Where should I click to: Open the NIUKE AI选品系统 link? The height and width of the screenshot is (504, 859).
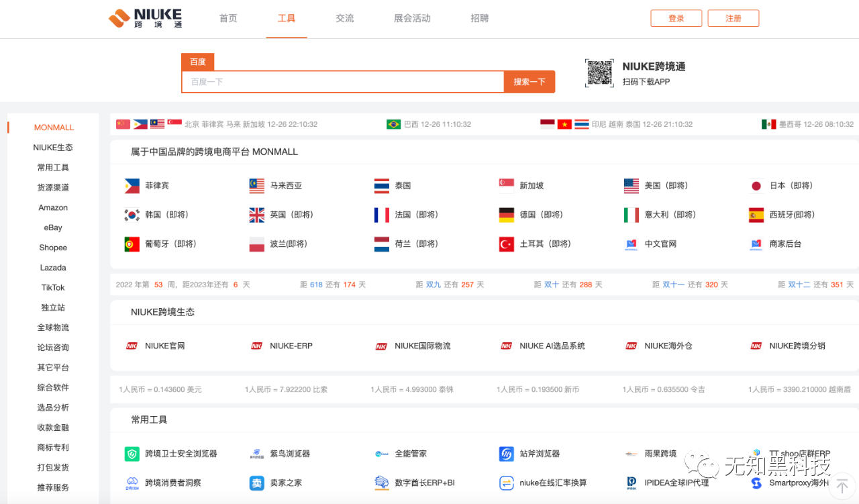point(552,346)
